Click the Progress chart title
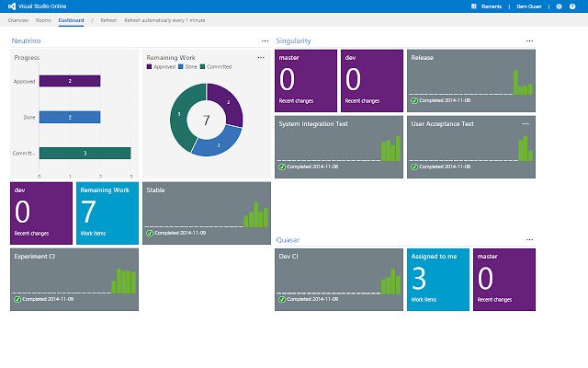 click(x=27, y=57)
